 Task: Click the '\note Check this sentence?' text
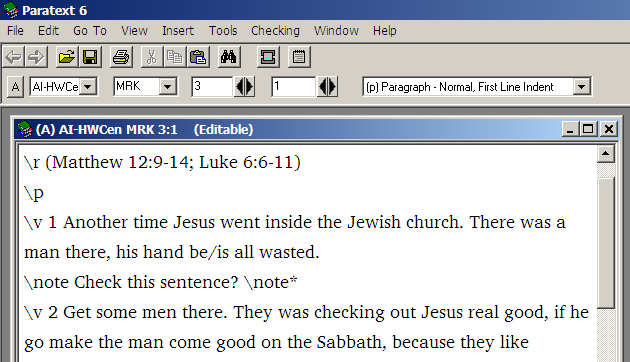click(131, 282)
